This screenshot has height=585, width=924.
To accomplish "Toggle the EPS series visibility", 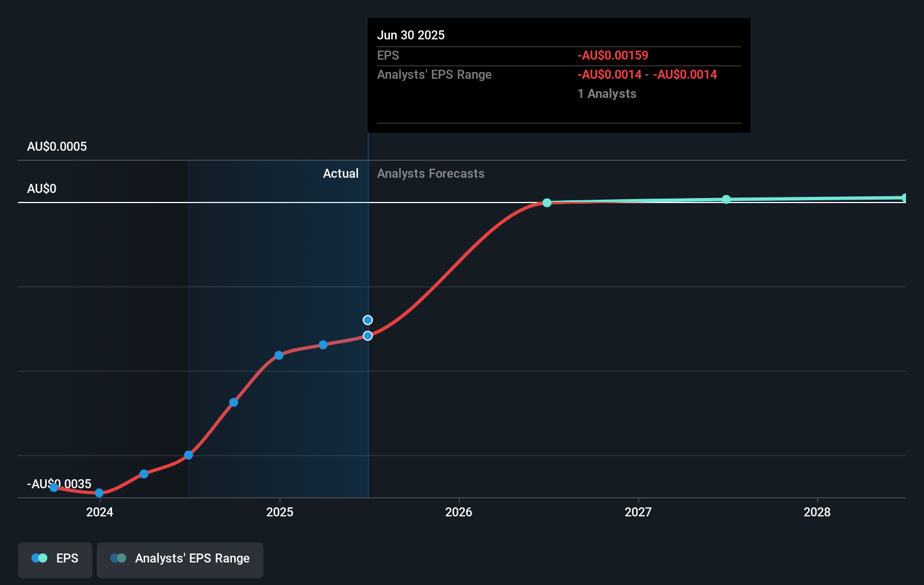I will [55, 560].
